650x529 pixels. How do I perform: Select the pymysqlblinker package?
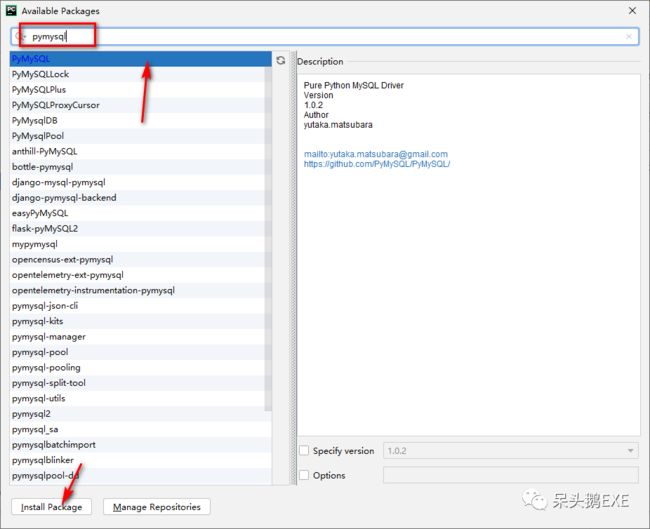pos(141,460)
